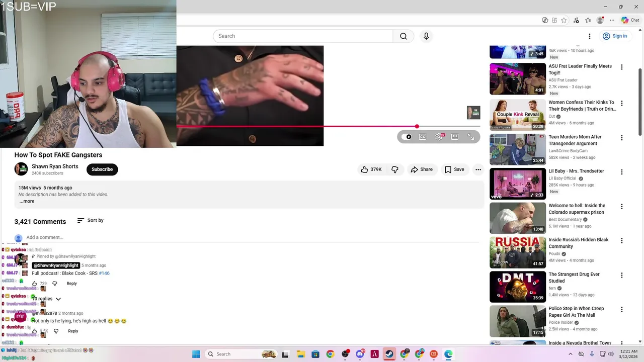Viewport: 644px width, 362px height.
Task: Open the Couple Kink Reveal video thumbnail
Action: (518, 115)
